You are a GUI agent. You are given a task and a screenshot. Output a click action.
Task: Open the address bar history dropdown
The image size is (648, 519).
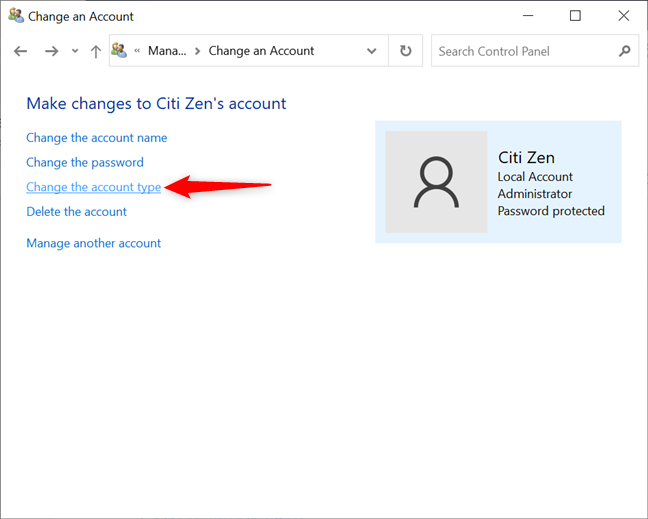pos(372,51)
